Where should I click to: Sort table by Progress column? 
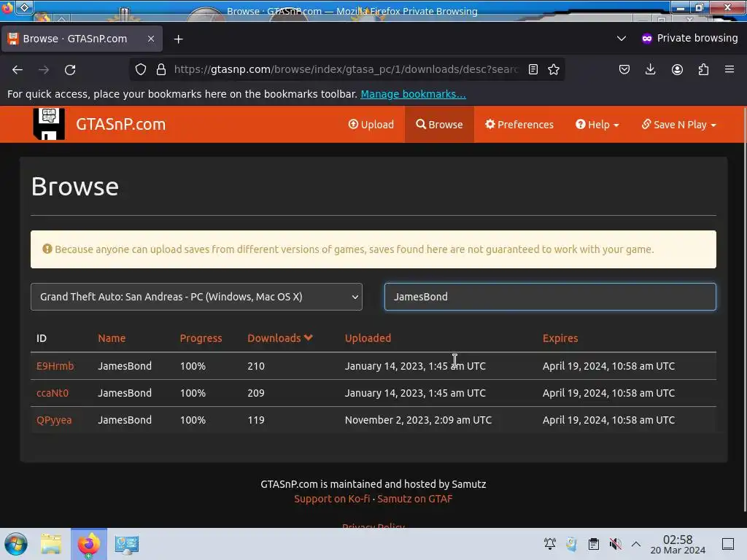pos(201,338)
